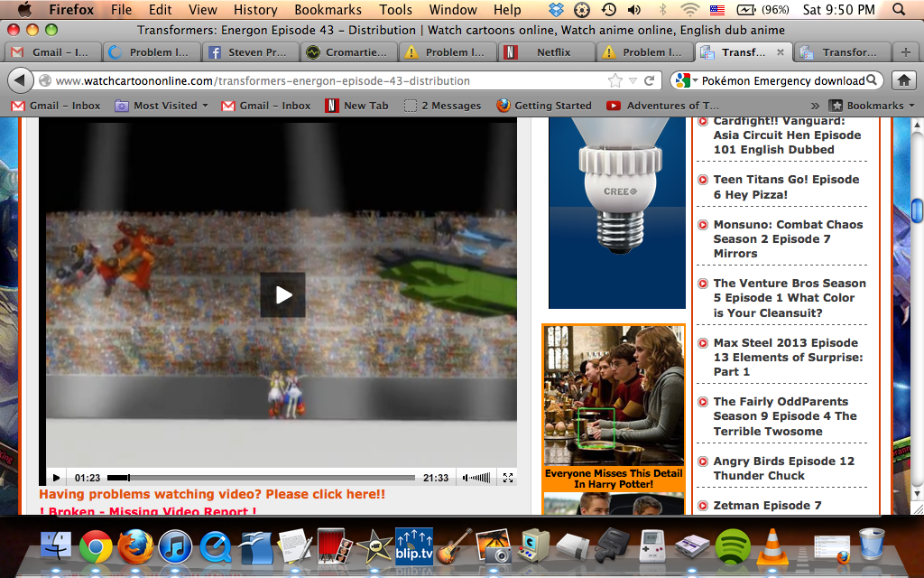Viewport: 924px width, 578px height.
Task: Open Max Steel 2013 Episode 13 link
Action: [x=788, y=357]
